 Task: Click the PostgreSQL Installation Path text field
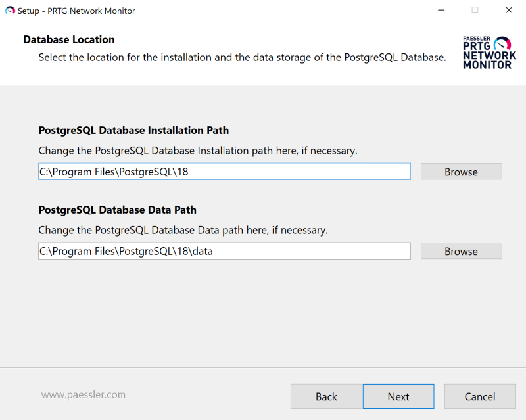pos(224,172)
